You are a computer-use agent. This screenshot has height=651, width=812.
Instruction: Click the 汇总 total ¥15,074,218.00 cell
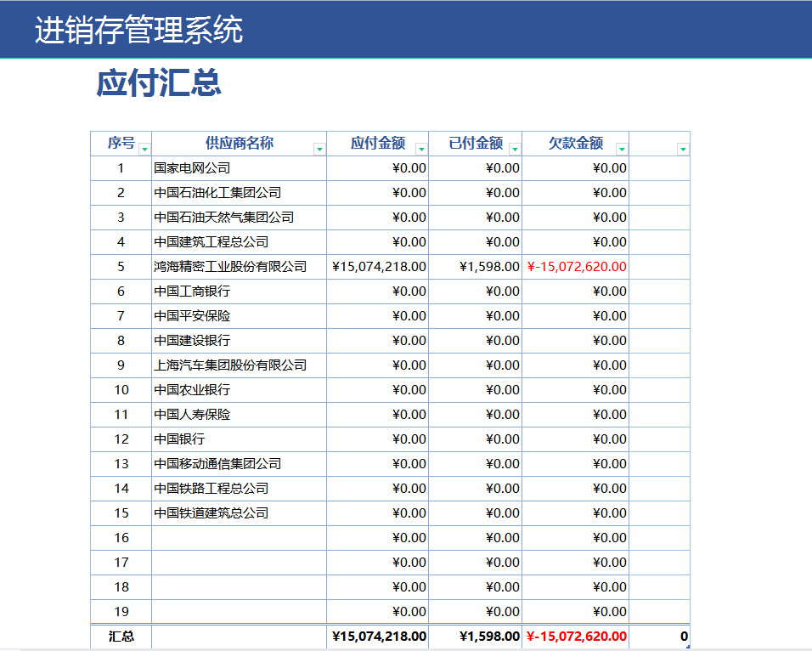(x=377, y=637)
